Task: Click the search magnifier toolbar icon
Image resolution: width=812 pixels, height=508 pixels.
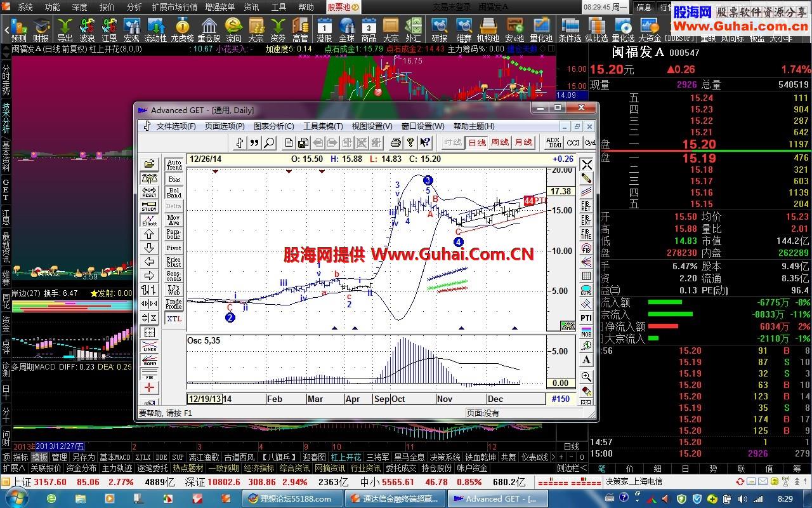Action: [x=269, y=143]
